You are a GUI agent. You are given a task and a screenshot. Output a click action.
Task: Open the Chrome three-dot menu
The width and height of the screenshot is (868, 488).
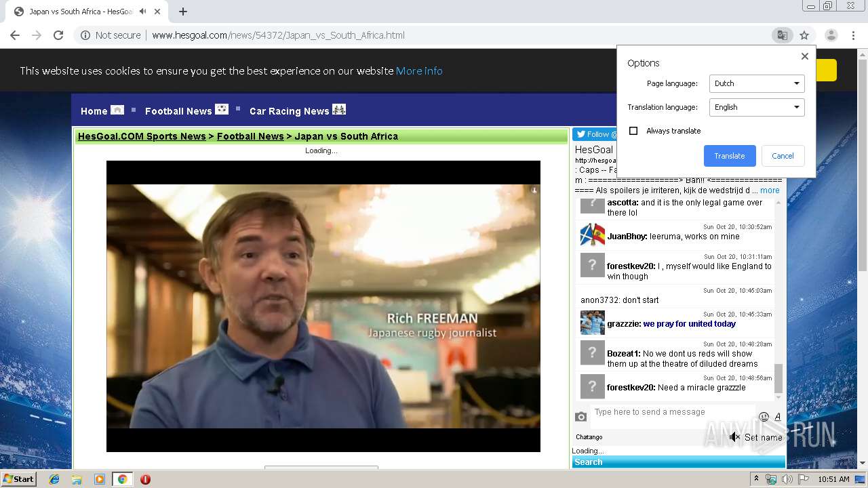(853, 35)
